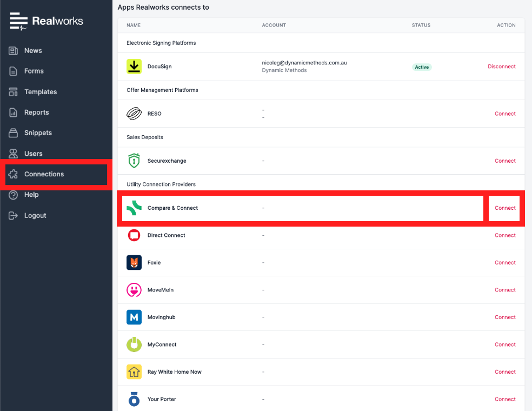
Task: Click the MoveMeIn pink smiley logo
Action: pyautogui.click(x=134, y=290)
